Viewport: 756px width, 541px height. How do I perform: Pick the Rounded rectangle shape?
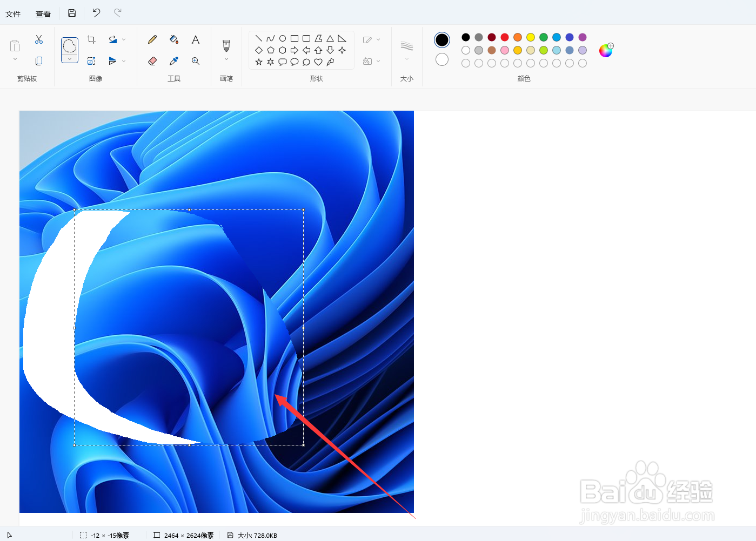click(306, 38)
